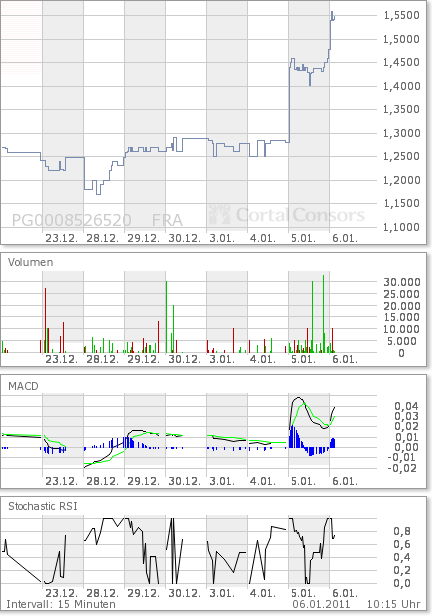The width and height of the screenshot is (432, 616).
Task: Click the 1,1500 price level label
Action: point(401,204)
